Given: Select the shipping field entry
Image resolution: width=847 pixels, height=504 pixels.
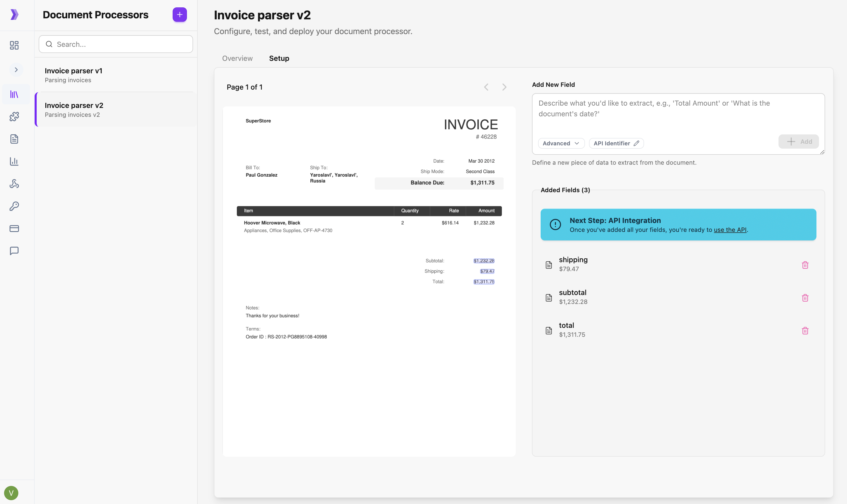Looking at the screenshot, I should 678,264.
